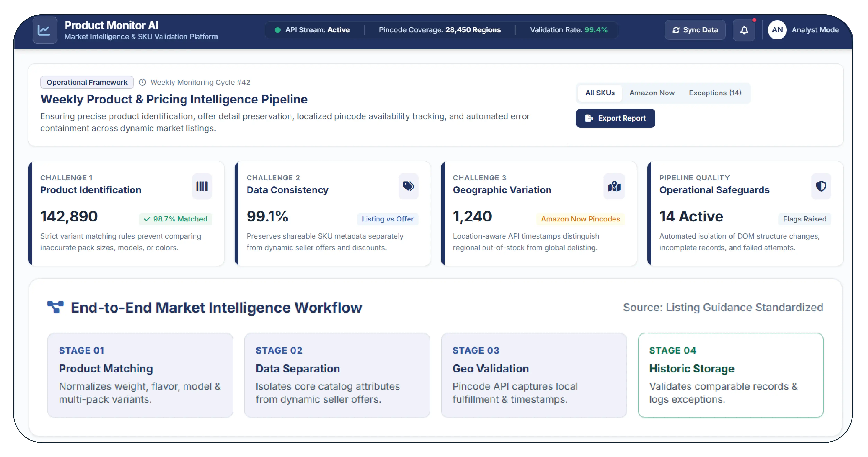Image resolution: width=868 pixels, height=457 pixels.
Task: Switch to the Amazon Now tab
Action: (652, 93)
